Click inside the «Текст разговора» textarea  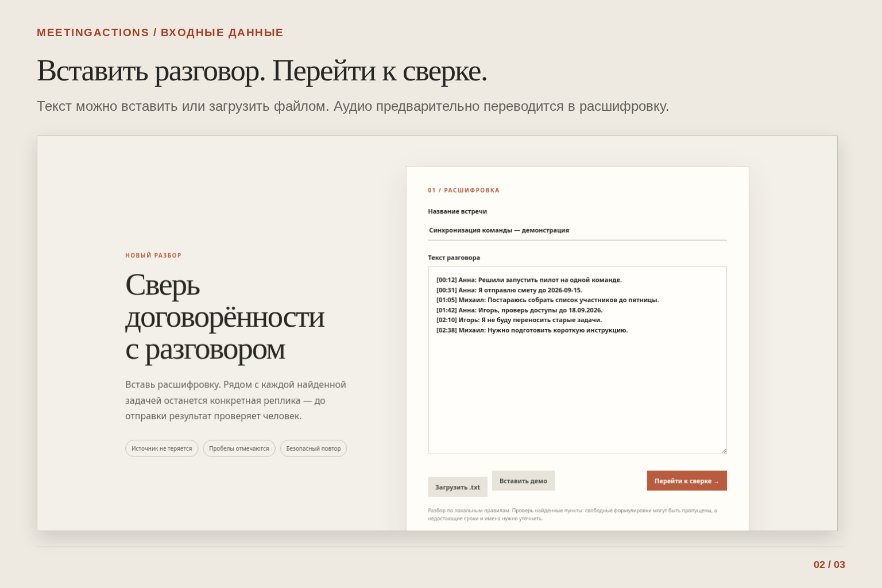(577, 360)
